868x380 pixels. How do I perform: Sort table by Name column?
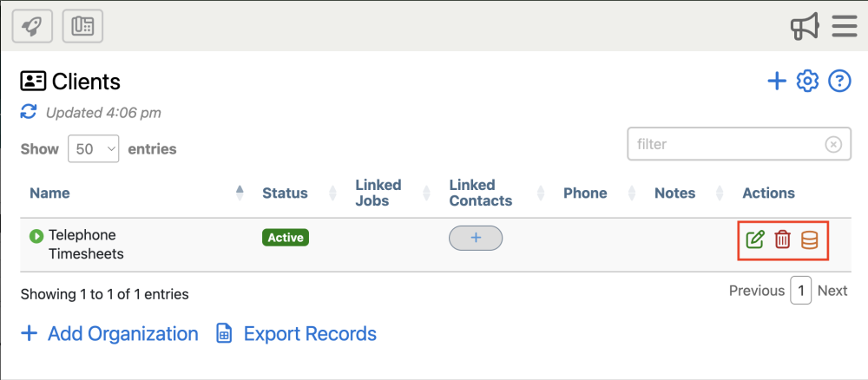point(49,193)
